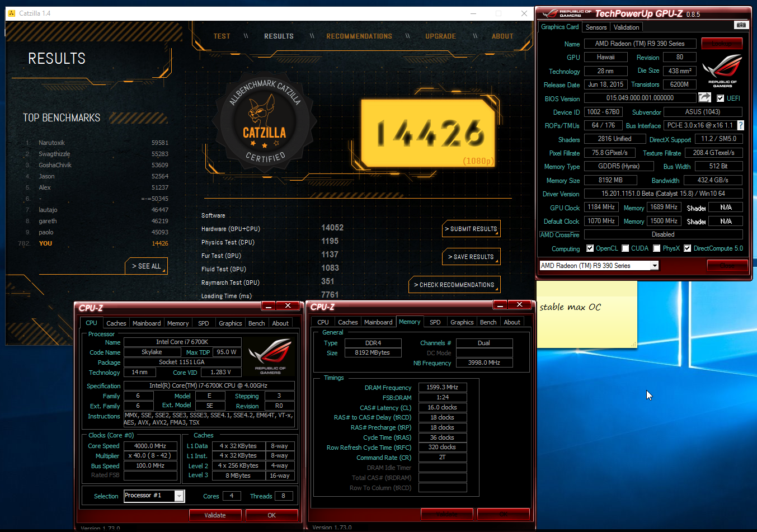Image resolution: width=757 pixels, height=532 pixels.
Task: Open CPU tab in CPU-Z Memory window
Action: (323, 322)
